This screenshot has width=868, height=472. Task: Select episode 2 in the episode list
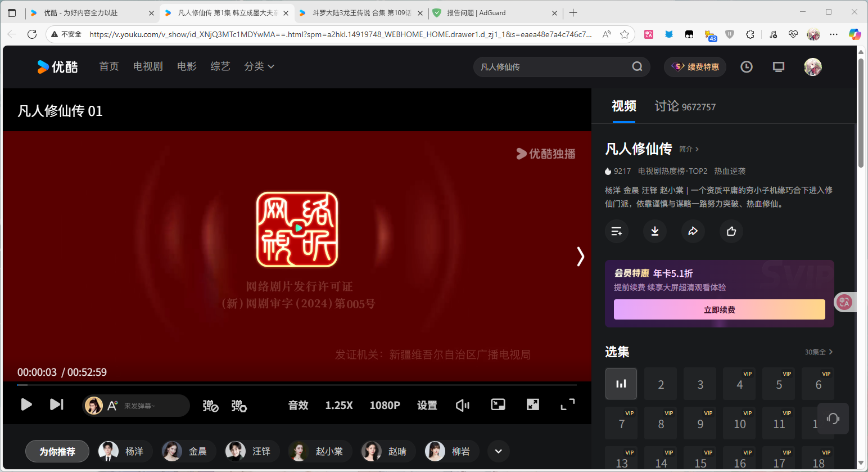click(661, 384)
